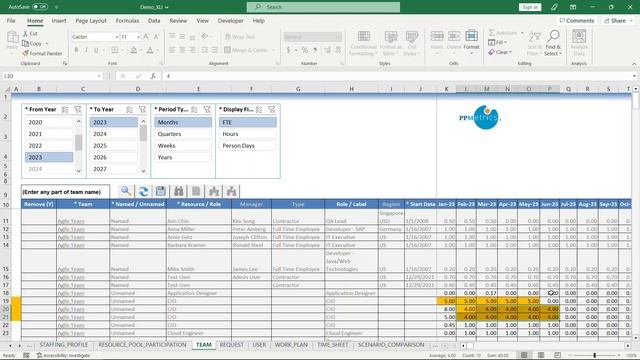Click the last hierarchy org-chart icon
This screenshot has width=640, height=360.
tap(231, 191)
